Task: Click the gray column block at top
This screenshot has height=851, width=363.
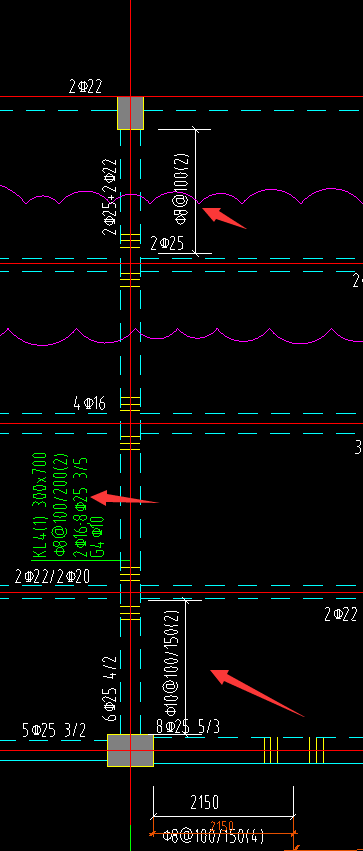Action: click(x=131, y=113)
